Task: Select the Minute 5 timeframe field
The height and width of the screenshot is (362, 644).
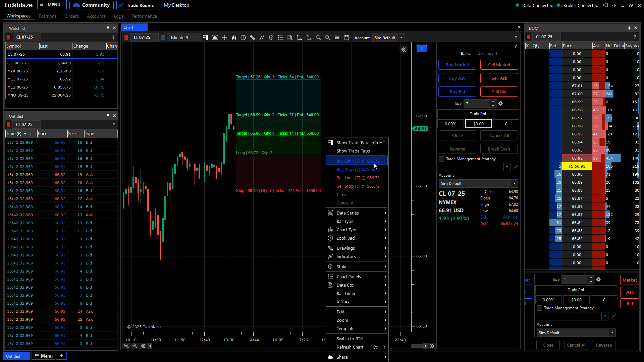Action: tap(183, 38)
